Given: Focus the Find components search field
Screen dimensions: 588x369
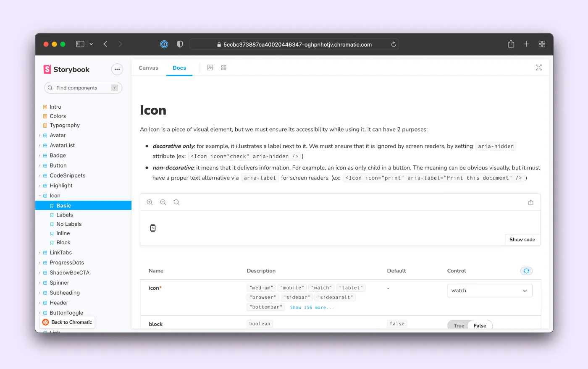Looking at the screenshot, I should [83, 88].
